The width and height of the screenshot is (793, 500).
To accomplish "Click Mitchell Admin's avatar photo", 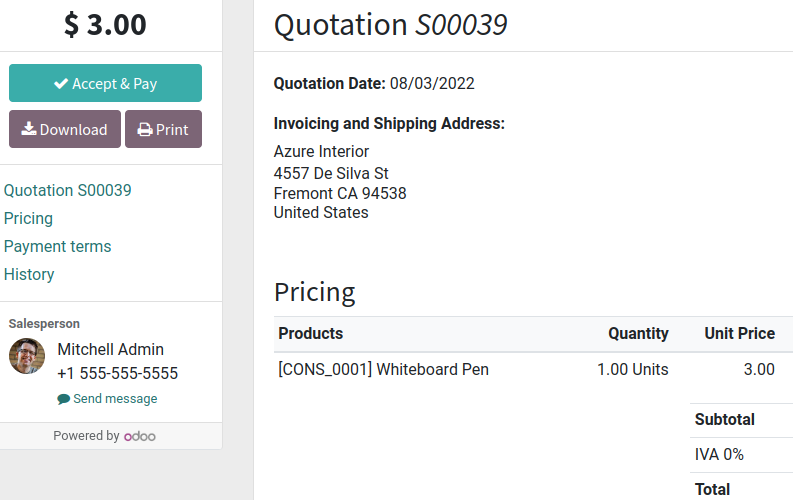I will click(x=27, y=356).
